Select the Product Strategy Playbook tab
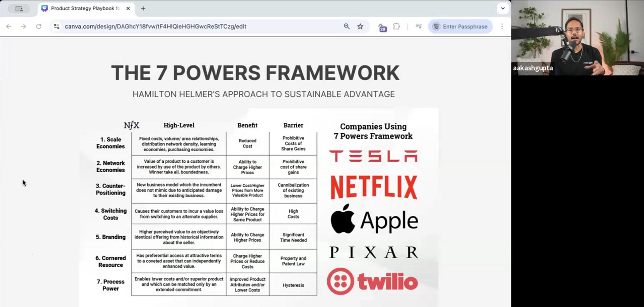Screen dimensions: 644x307 click(86, 8)
